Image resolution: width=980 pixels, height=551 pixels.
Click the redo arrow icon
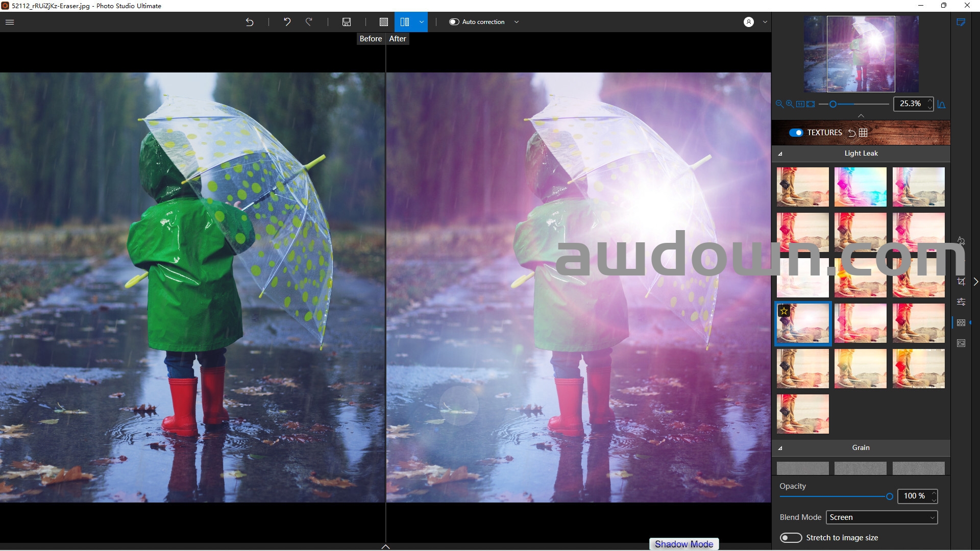pyautogui.click(x=309, y=22)
